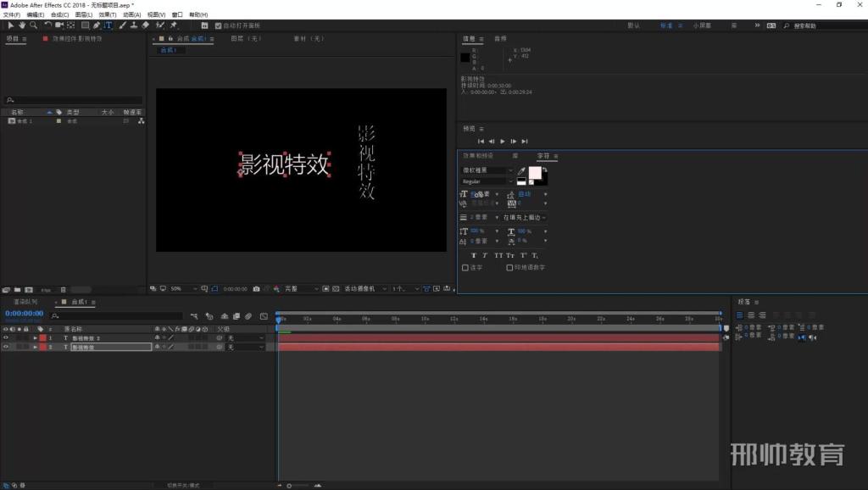The height and width of the screenshot is (490, 868).
Task: Expand layer 2 properties triangle
Action: click(36, 347)
